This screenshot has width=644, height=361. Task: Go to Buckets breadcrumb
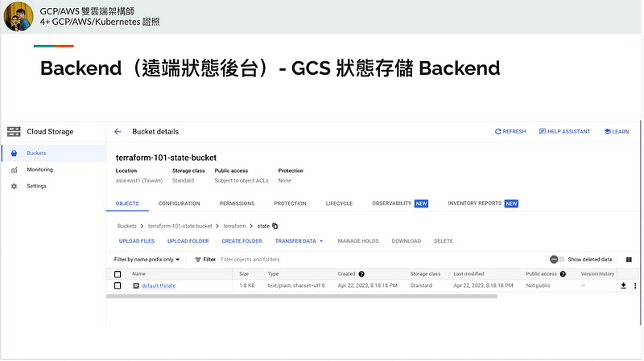tap(127, 226)
